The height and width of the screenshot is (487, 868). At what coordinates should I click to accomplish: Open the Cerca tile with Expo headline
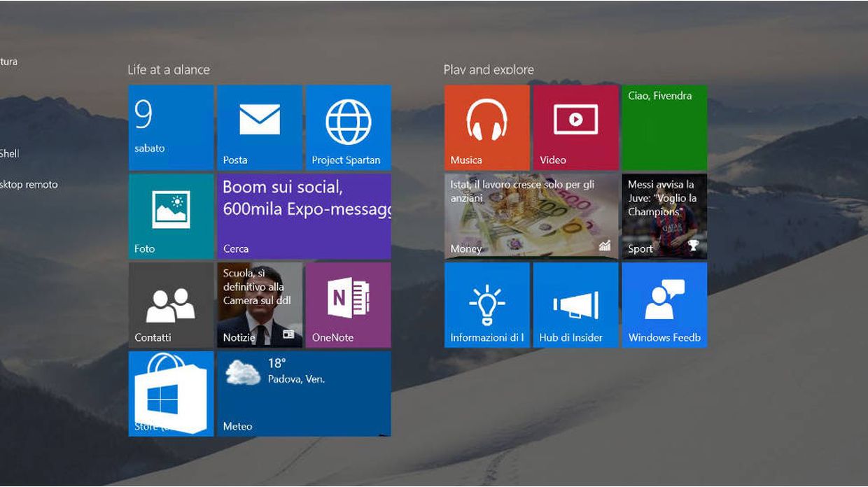[x=304, y=216]
